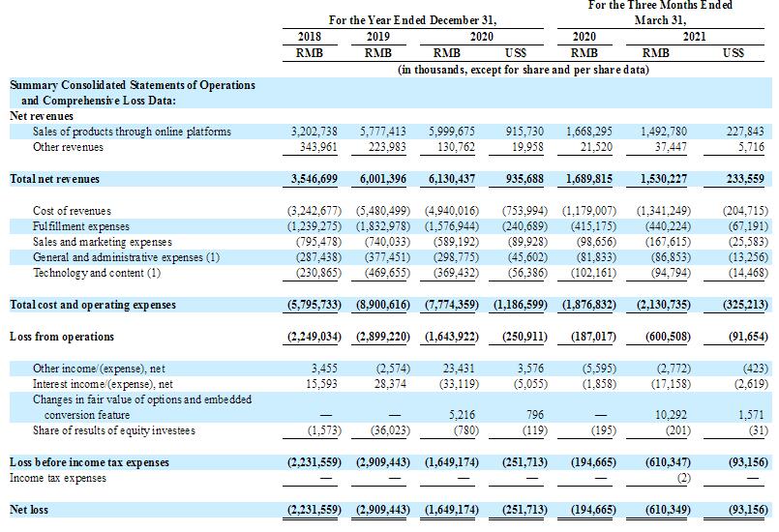Click the 343,961 other revenues value

click(x=318, y=147)
